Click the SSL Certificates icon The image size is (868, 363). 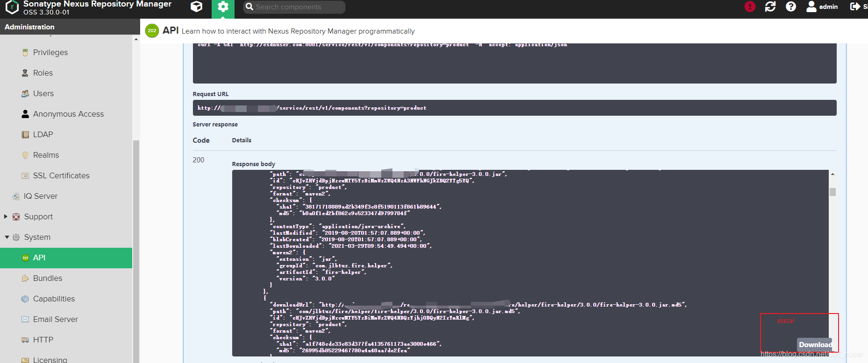[25, 175]
